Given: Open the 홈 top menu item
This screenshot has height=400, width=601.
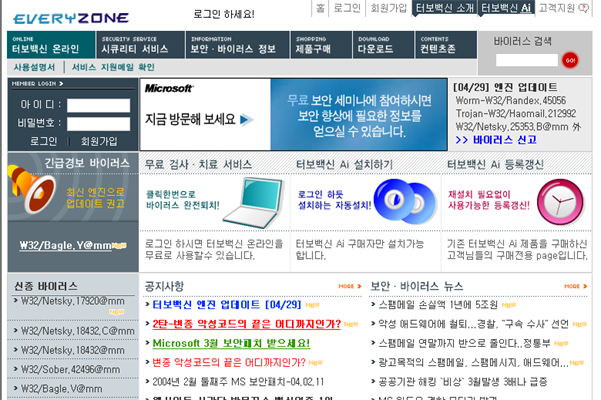Looking at the screenshot, I should [x=320, y=8].
